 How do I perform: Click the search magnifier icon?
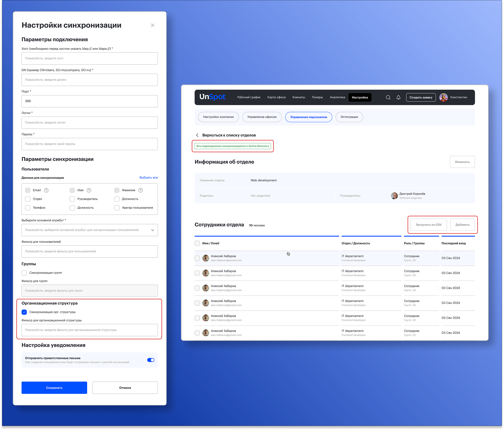click(388, 97)
